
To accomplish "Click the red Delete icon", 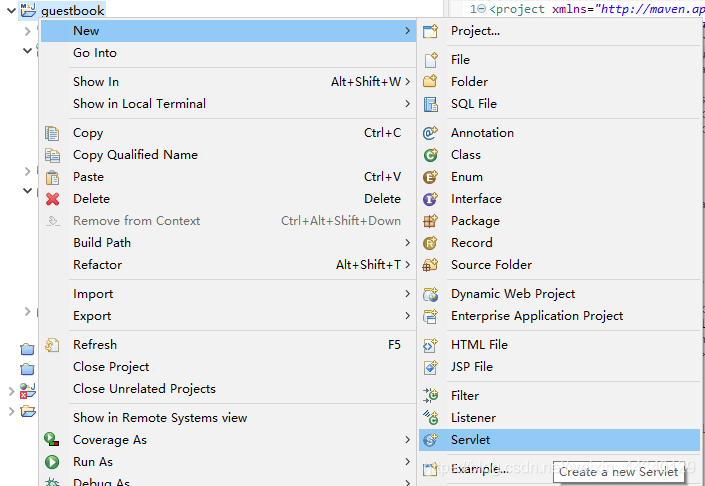I will click(53, 199).
